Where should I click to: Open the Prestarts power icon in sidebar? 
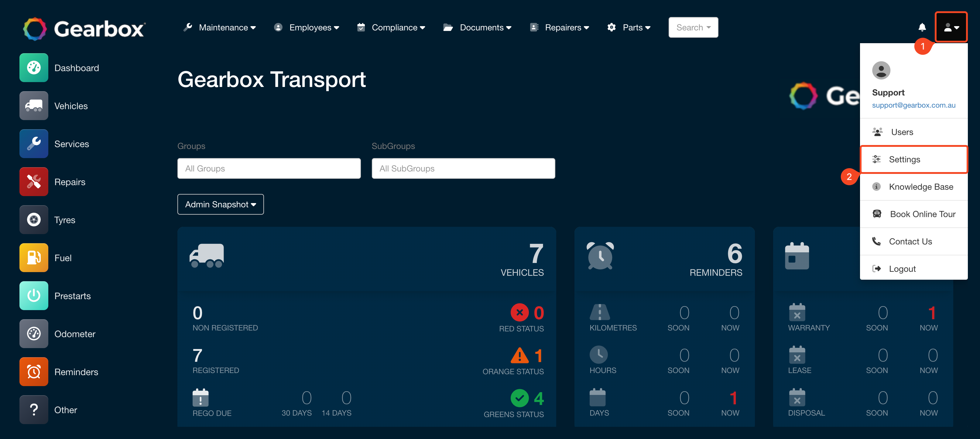coord(34,296)
